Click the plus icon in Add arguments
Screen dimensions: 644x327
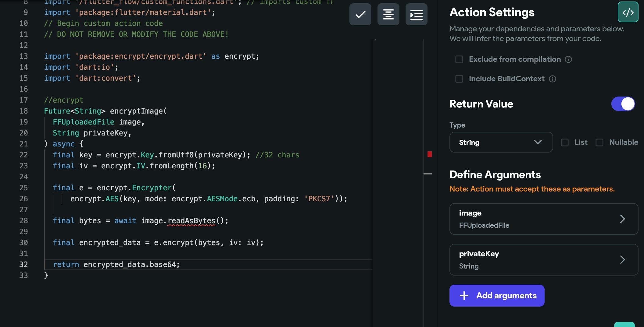point(464,296)
